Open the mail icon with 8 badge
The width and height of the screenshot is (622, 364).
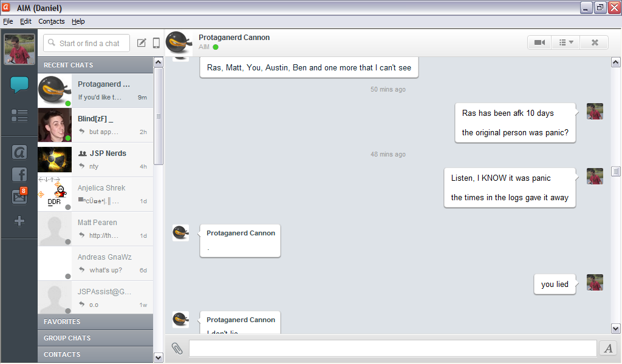[x=19, y=196]
